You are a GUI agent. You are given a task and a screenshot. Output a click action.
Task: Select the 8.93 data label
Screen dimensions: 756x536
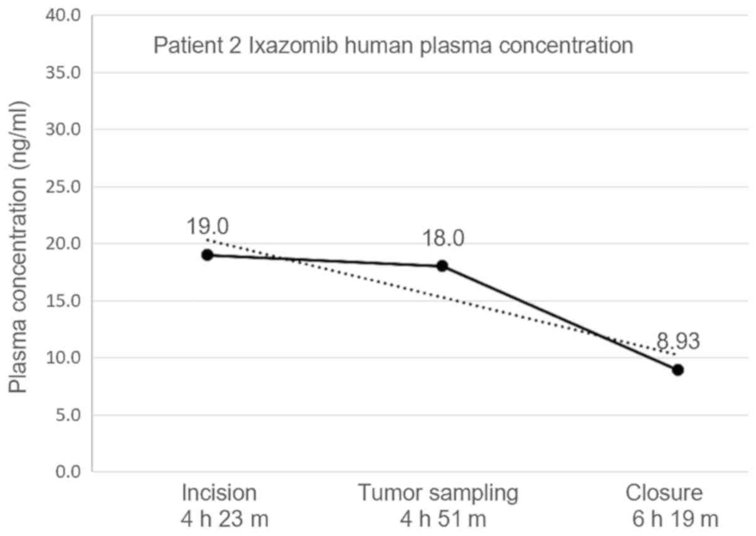(678, 342)
